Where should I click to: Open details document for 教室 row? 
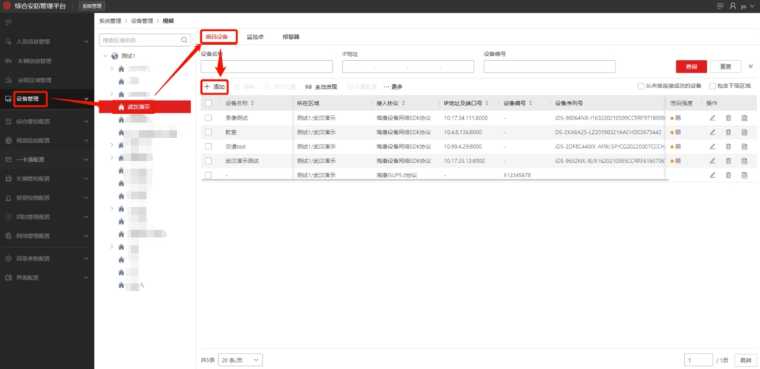(x=744, y=132)
